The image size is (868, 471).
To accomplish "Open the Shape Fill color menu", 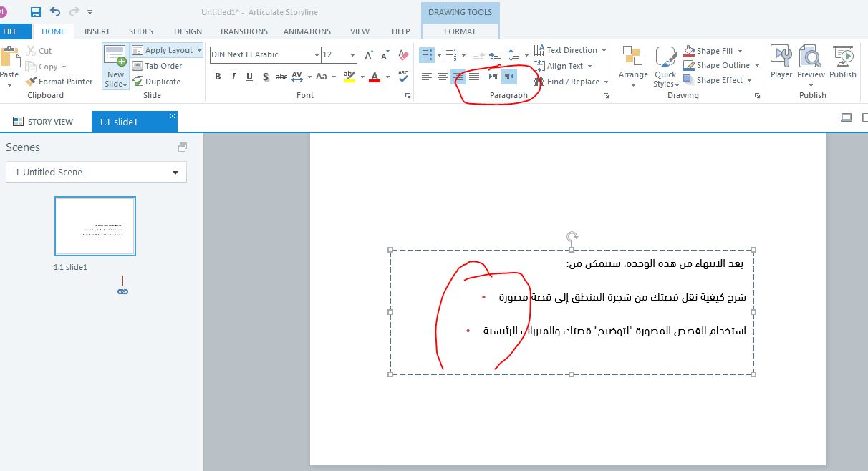I will click(x=713, y=51).
